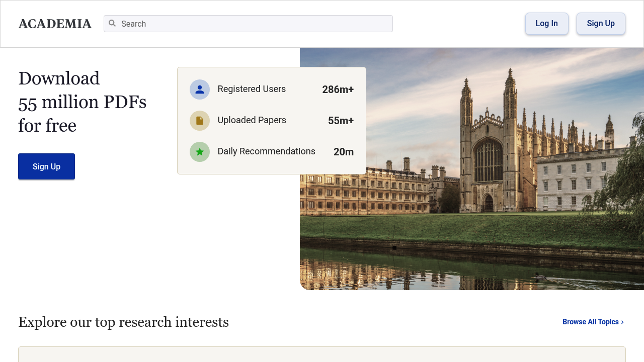The height and width of the screenshot is (362, 644).
Task: Select the header Sign Up button
Action: (601, 24)
